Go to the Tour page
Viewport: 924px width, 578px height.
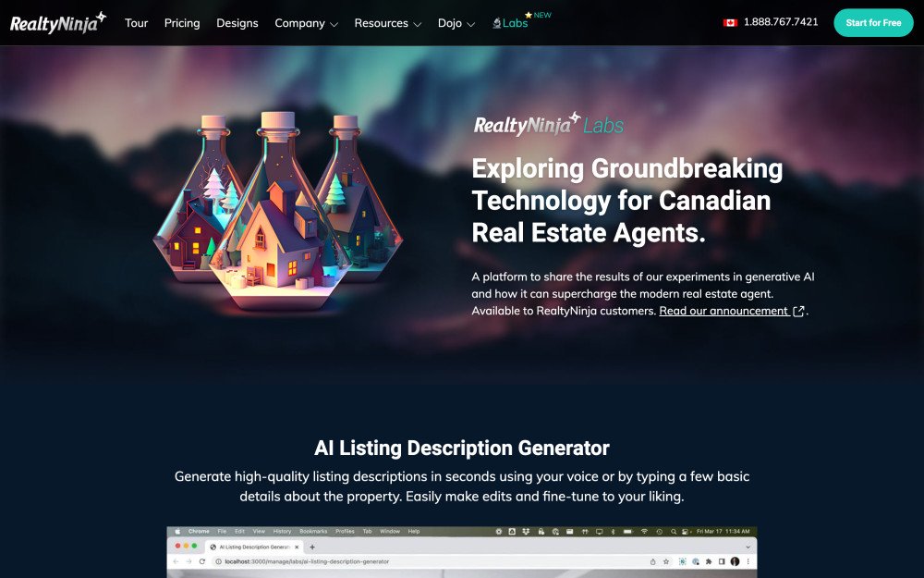pyautogui.click(x=136, y=23)
